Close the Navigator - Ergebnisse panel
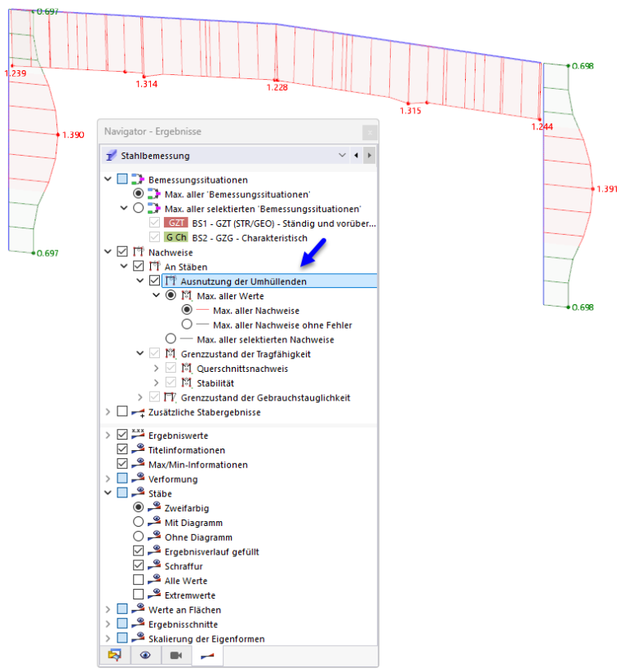Image resolution: width=620 pixels, height=672 pixels. [x=370, y=132]
